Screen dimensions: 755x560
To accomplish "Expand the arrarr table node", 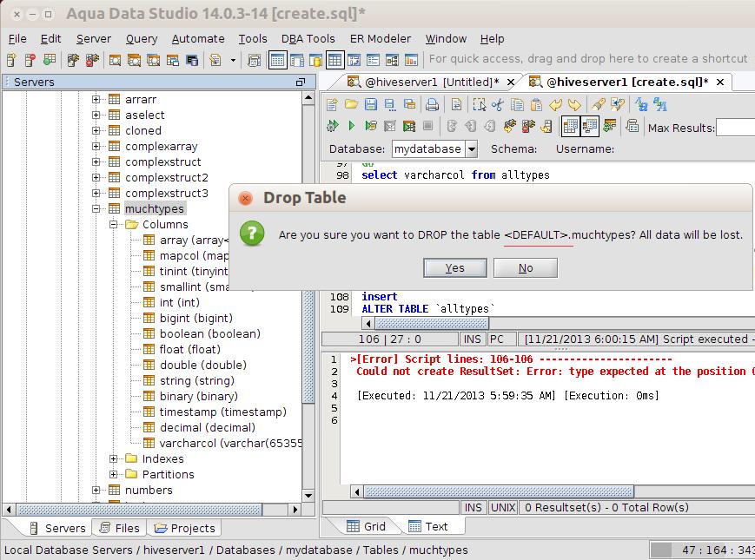I will point(96,99).
